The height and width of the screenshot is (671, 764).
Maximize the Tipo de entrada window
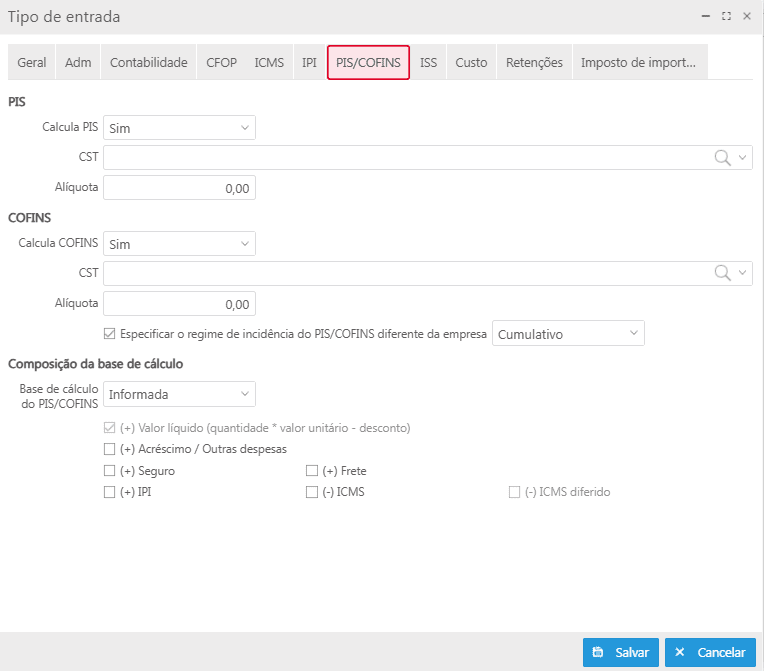pos(726,17)
